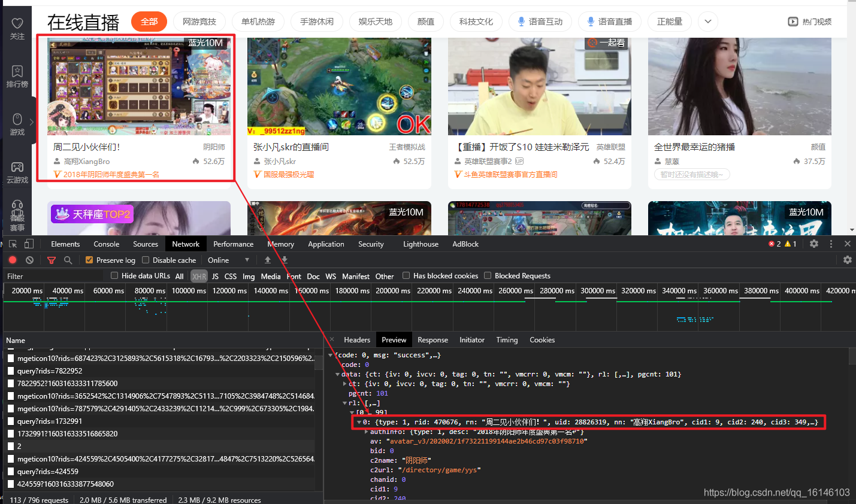The image size is (856, 504).
Task: Collapse the rl array node
Action: (344, 403)
